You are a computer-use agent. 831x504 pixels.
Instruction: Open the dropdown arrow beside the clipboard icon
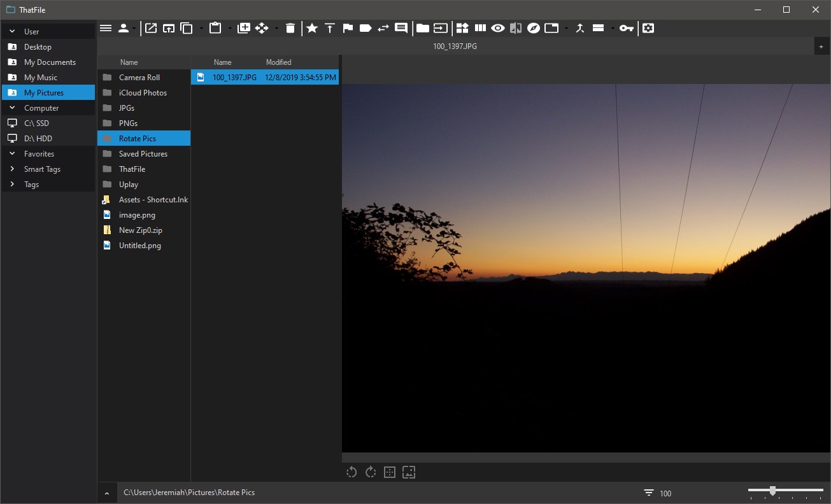[230, 28]
